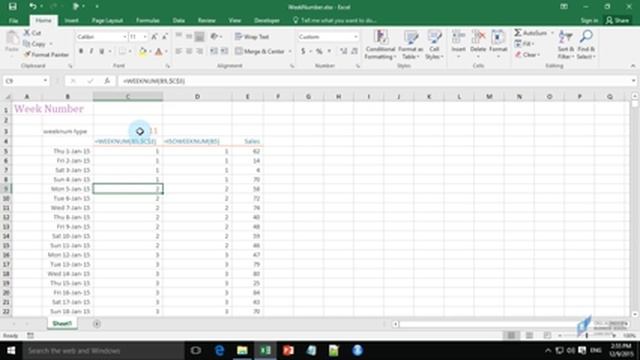This screenshot has height=360, width=640.
Task: Click PowerPoint taskbar icon
Action: (288, 351)
